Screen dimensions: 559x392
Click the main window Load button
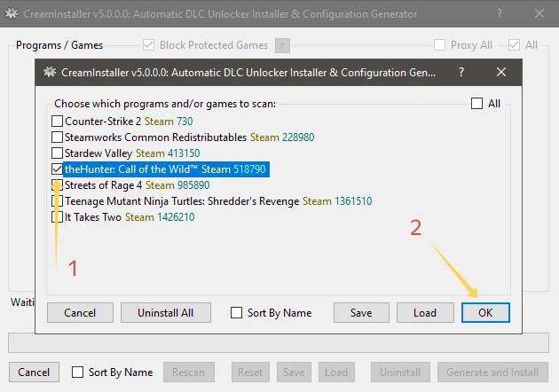[x=336, y=372]
